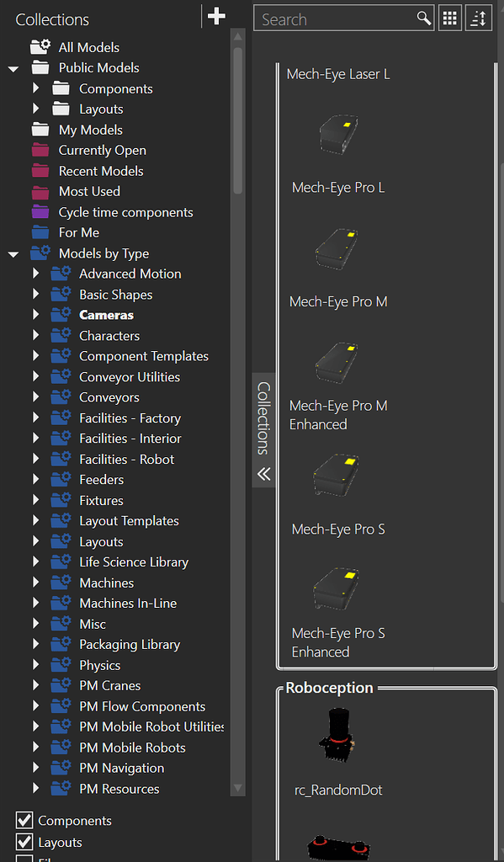Screen dimensions: 504x862
Task: Click the Characters folder icon
Action: tap(61, 335)
